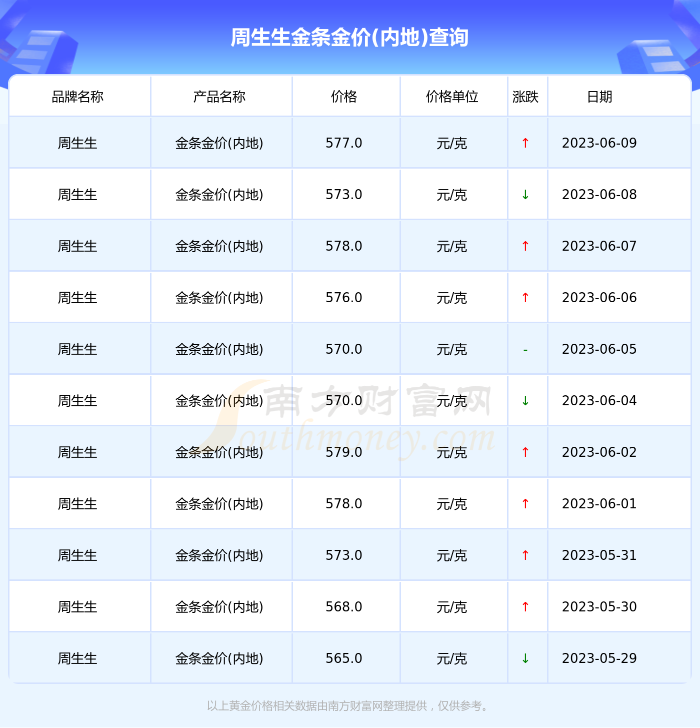Select the price 576.0

344,298
